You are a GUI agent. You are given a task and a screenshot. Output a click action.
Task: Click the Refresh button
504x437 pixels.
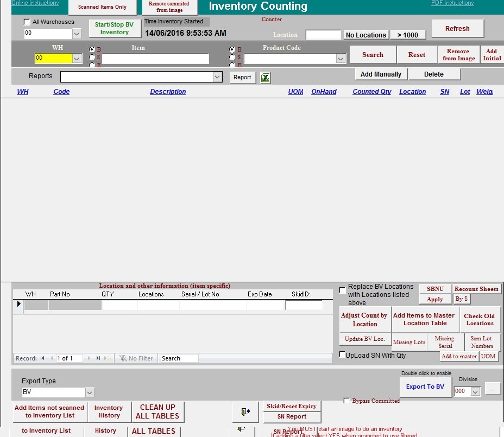click(x=457, y=29)
